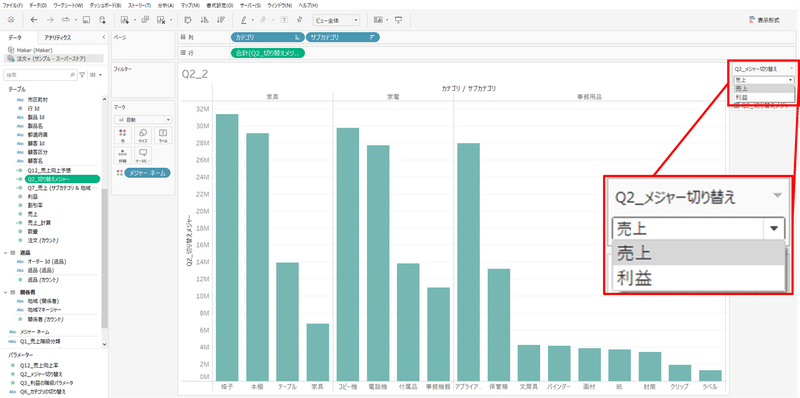Switch to the アナリティクス tab
The width and height of the screenshot is (800, 398).
coord(58,37)
